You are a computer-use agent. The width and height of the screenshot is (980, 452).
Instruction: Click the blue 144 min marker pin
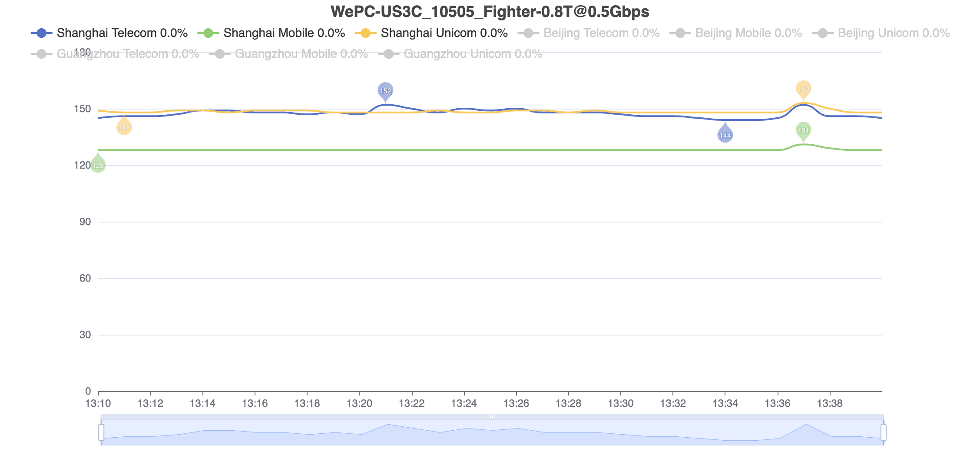click(x=725, y=135)
